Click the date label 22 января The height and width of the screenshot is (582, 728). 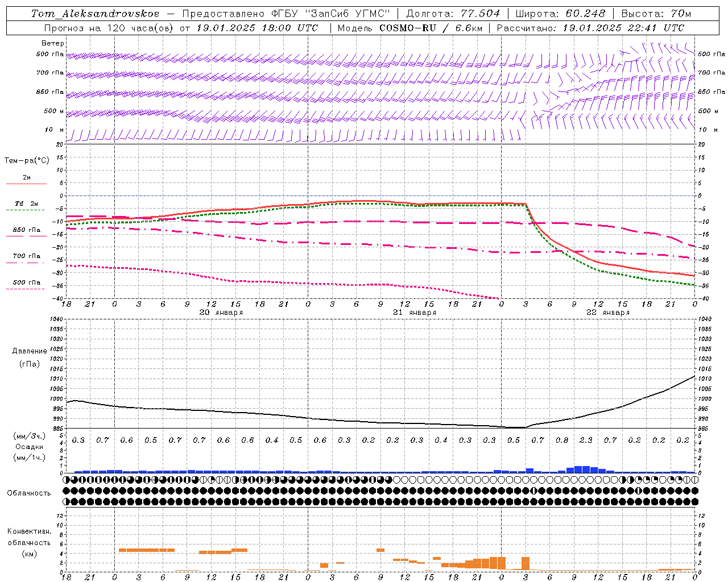point(607,313)
